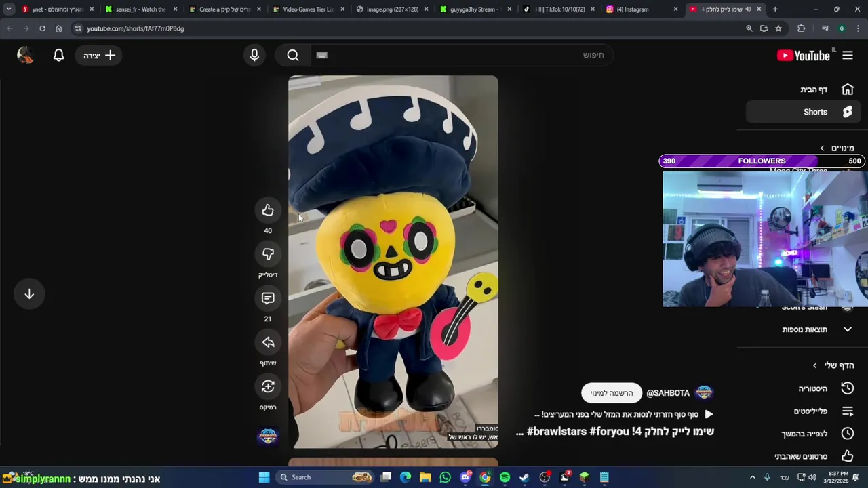The height and width of the screenshot is (488, 868).
Task: Select Shorts in the sidebar
Action: 803,112
